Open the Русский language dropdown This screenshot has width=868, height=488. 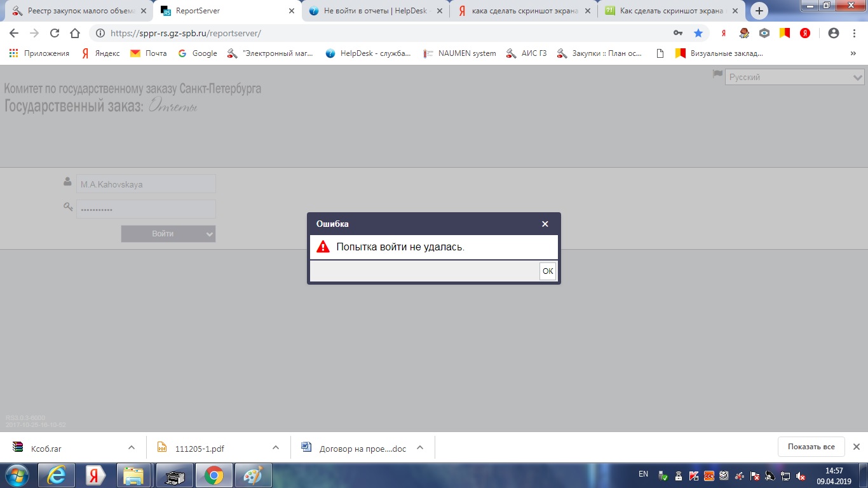coord(795,77)
